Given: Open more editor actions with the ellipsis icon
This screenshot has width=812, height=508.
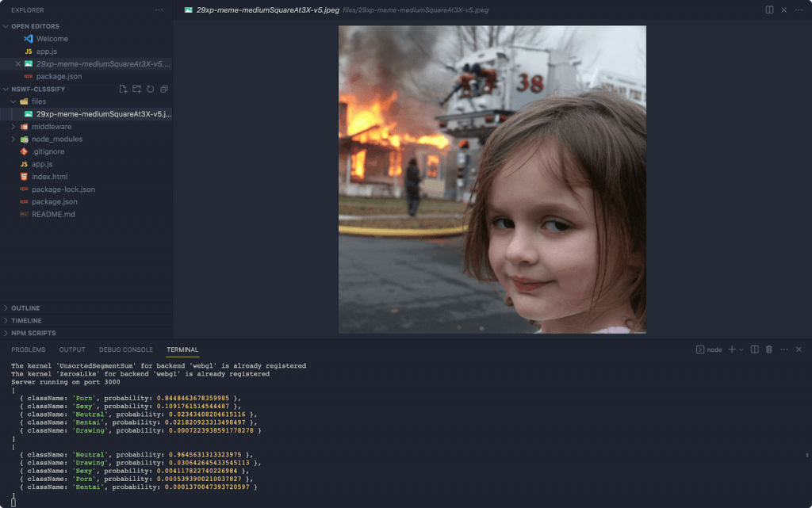Looking at the screenshot, I should click(798, 10).
